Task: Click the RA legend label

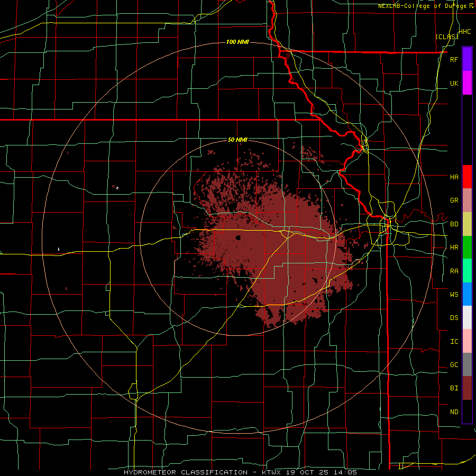Action: click(454, 271)
